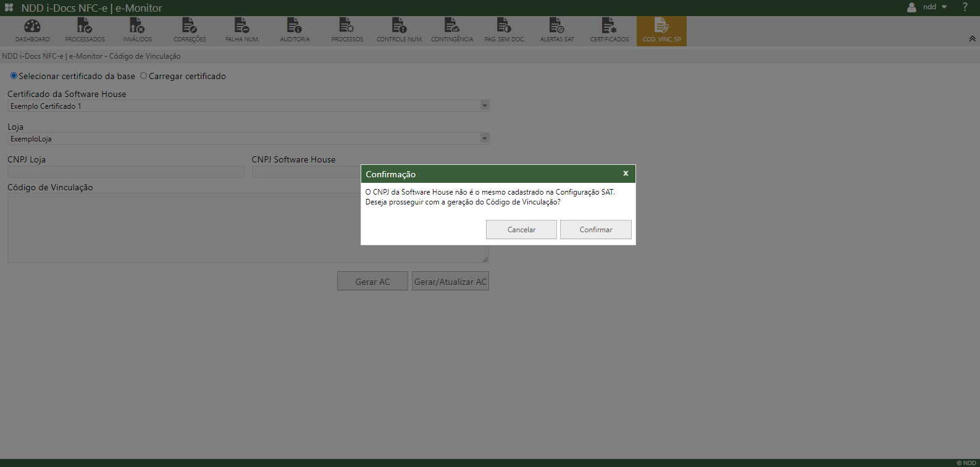Open the ndd user menu dropdown
This screenshot has width=980, height=467.
pyautogui.click(x=928, y=7)
